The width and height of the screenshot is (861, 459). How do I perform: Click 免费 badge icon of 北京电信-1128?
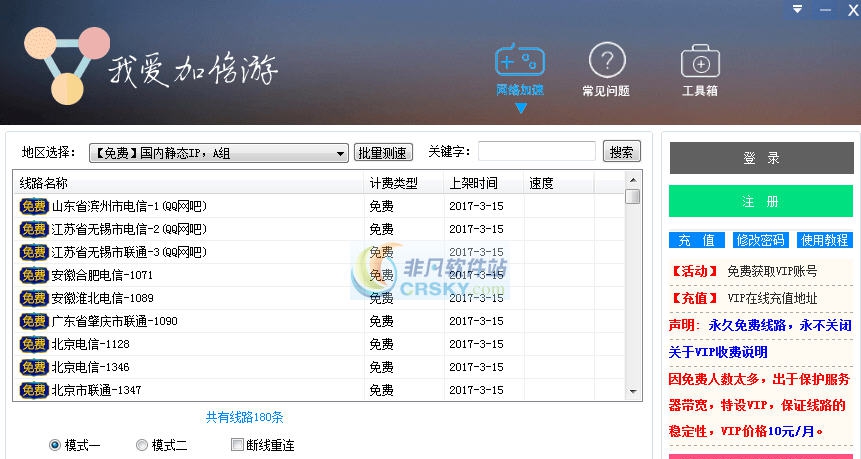coord(34,344)
